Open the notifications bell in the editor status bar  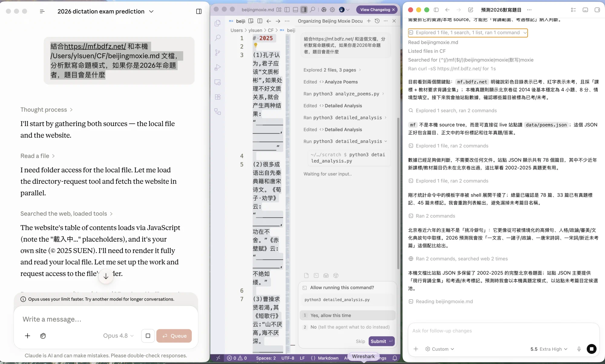[395, 358]
